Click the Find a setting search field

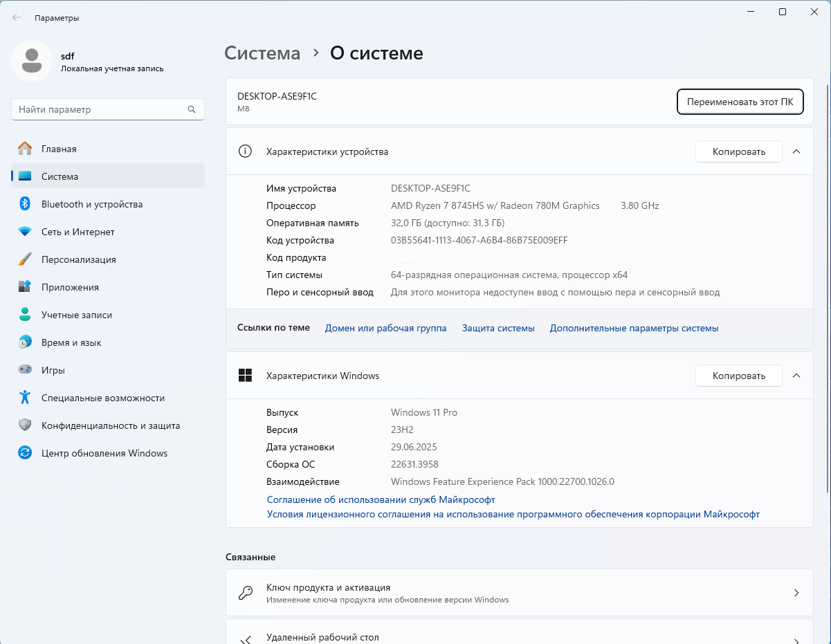coord(100,109)
